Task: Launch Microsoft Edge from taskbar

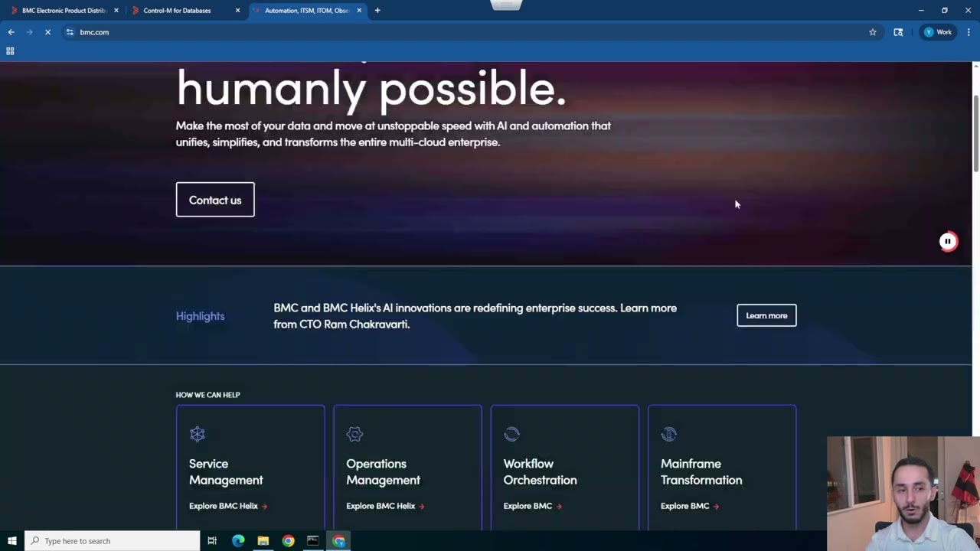Action: pos(238,541)
